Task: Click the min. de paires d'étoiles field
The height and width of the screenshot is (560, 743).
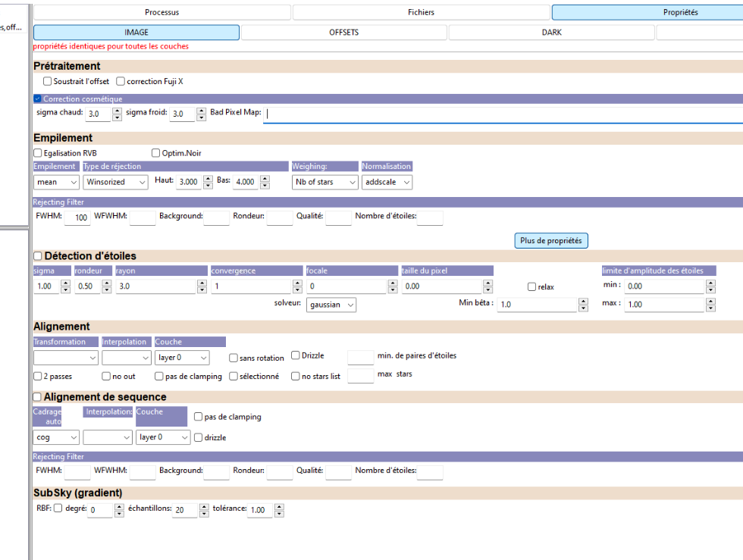Action: tap(361, 358)
